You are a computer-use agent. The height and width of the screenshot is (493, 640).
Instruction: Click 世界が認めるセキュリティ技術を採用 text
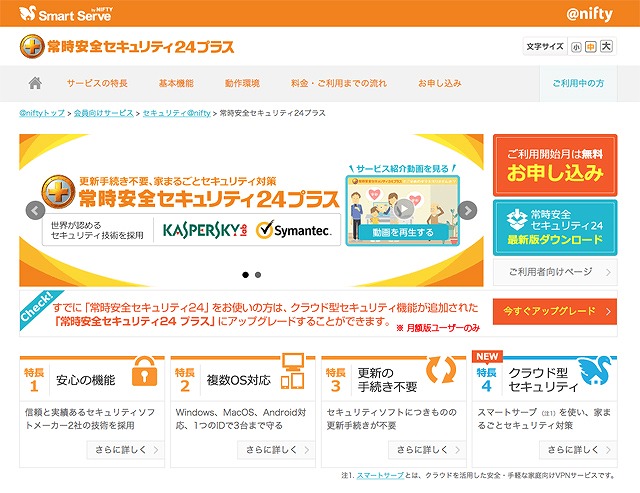[97, 230]
